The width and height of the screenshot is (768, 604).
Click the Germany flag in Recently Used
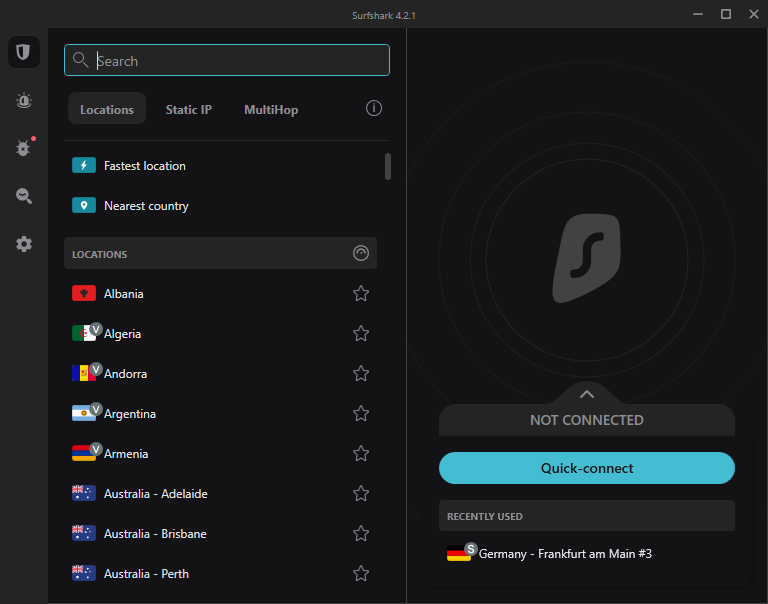tap(459, 554)
